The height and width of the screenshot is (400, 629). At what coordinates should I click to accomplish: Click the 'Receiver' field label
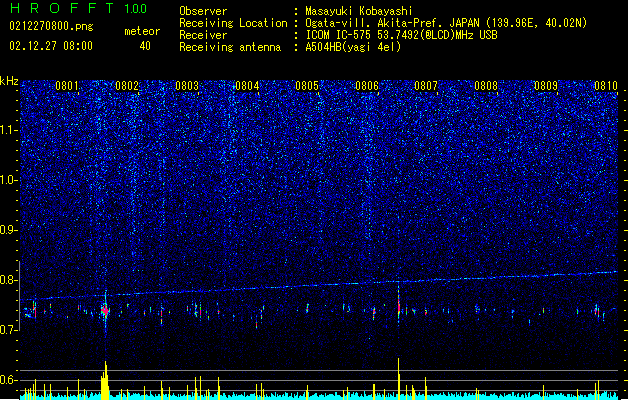[x=203, y=35]
